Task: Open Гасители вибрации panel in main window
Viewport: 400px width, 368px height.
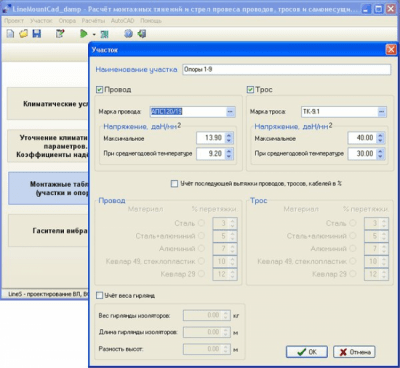Action: pos(48,231)
